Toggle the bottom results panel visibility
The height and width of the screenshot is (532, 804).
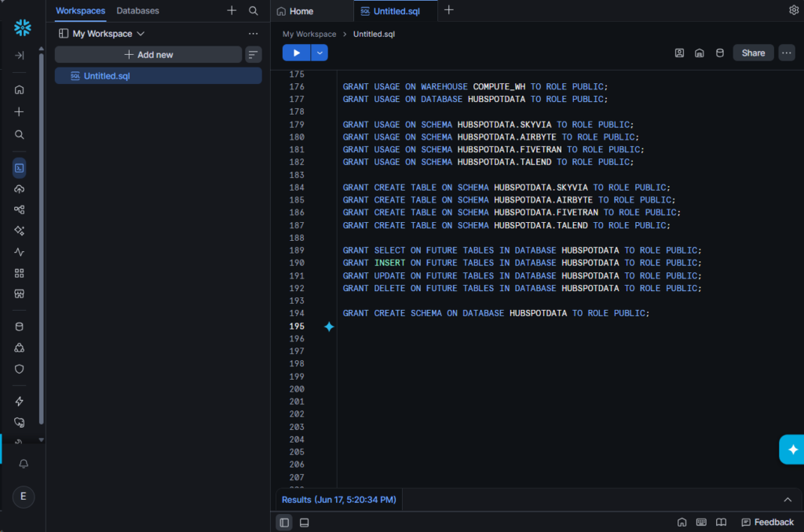click(304, 523)
